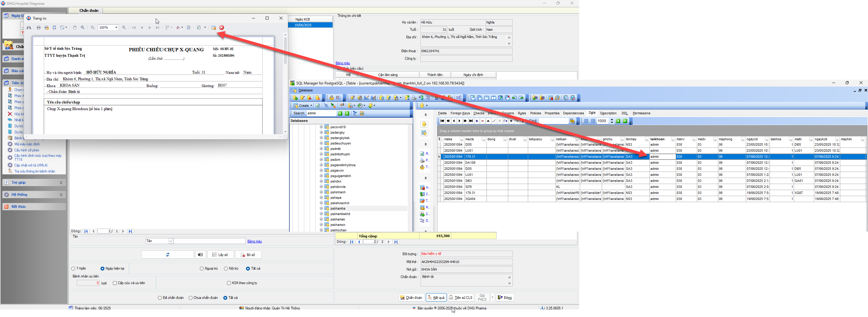Switch to the DDL tab
This screenshot has width=868, height=317.
pyautogui.click(x=624, y=113)
